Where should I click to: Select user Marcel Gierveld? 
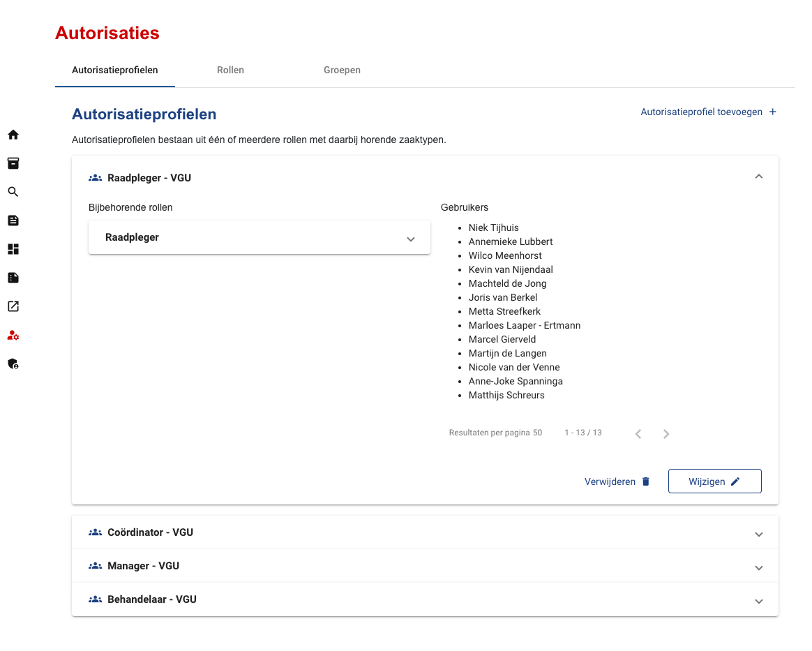coord(502,340)
